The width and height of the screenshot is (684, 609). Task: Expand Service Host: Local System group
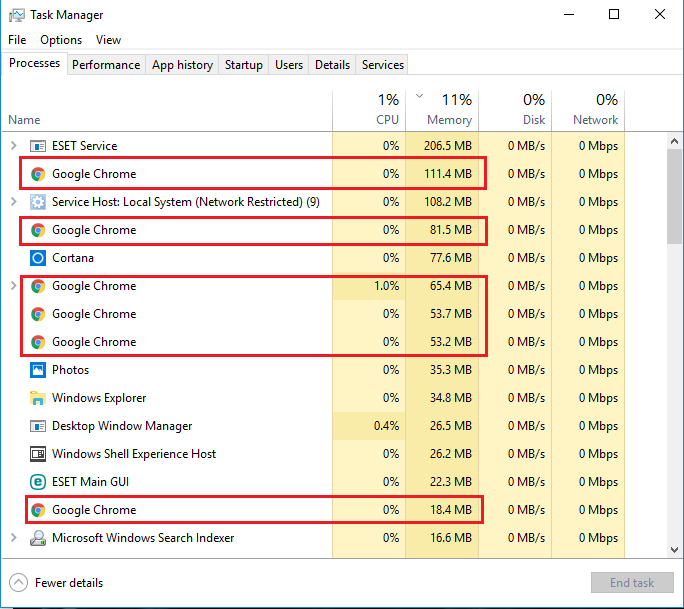point(14,202)
